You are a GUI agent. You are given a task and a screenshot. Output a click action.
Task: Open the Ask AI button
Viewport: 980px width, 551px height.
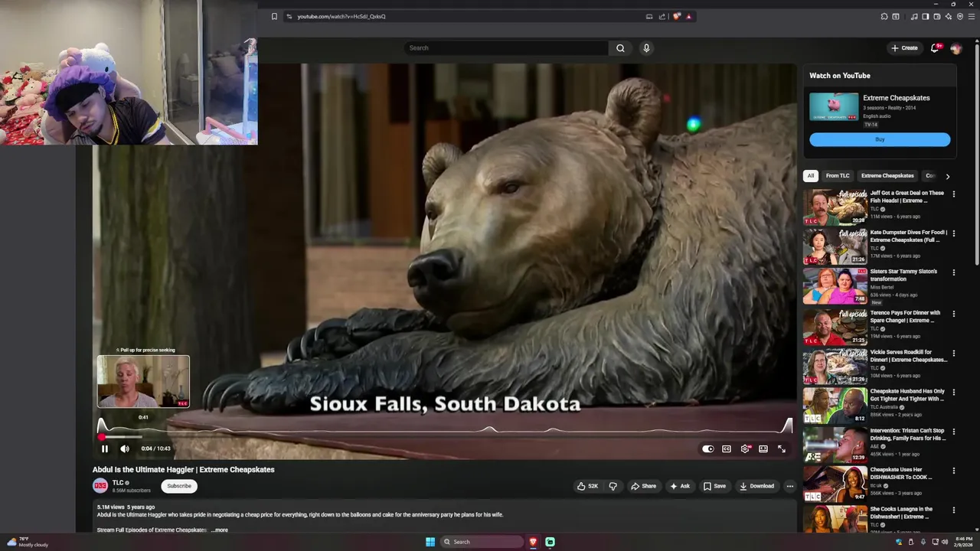pos(680,486)
